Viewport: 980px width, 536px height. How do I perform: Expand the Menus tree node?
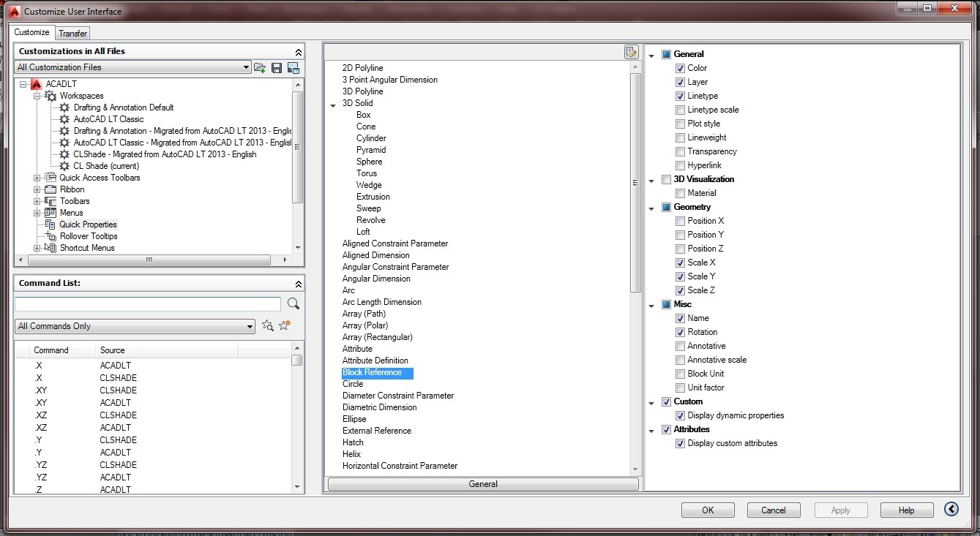point(37,213)
